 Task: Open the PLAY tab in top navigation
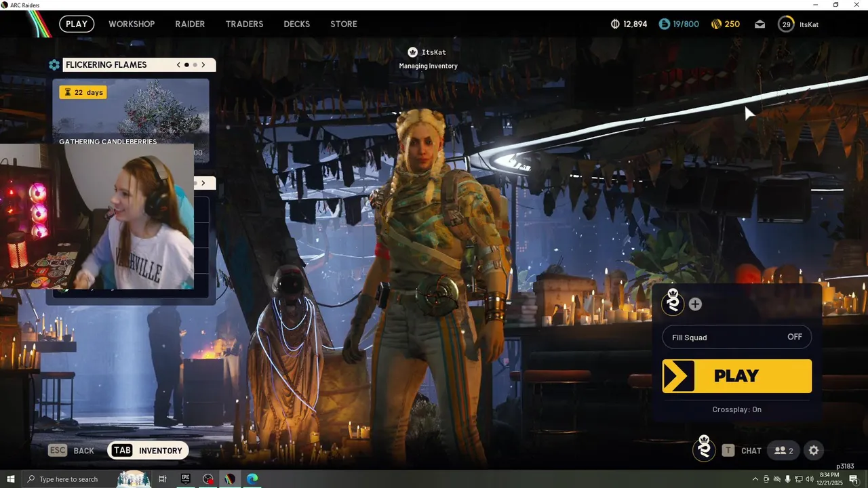(x=77, y=24)
